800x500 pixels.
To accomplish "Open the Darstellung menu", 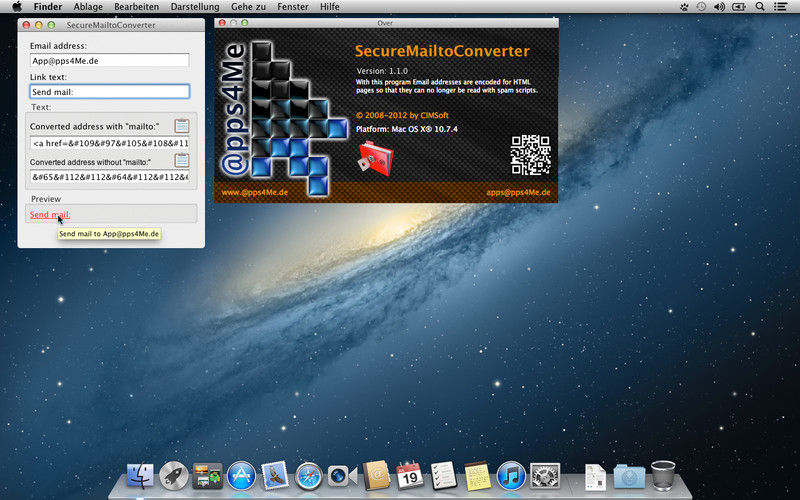I will click(195, 7).
